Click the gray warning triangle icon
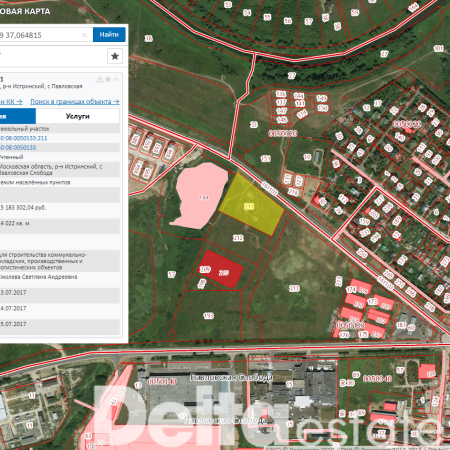The image size is (450, 450). pos(99,79)
